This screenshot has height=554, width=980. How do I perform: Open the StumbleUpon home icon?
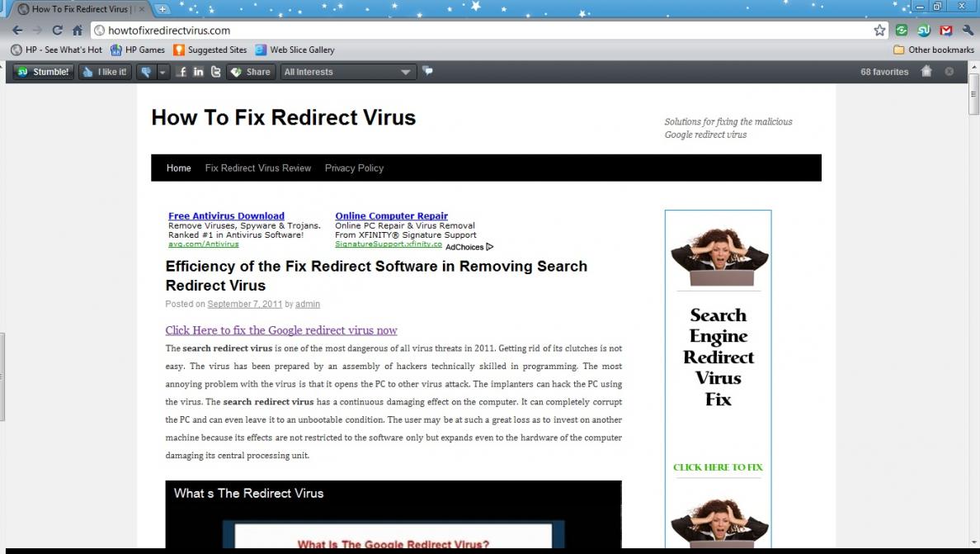pyautogui.click(x=926, y=71)
